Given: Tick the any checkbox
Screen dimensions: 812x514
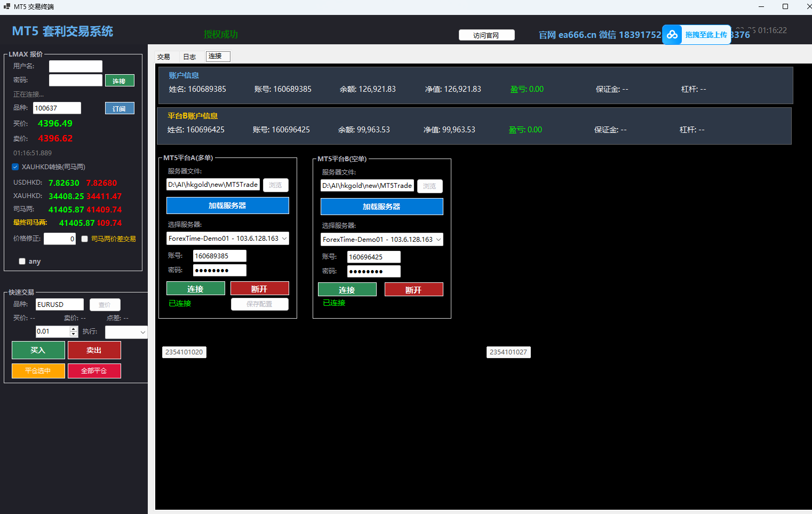Looking at the screenshot, I should (22, 262).
